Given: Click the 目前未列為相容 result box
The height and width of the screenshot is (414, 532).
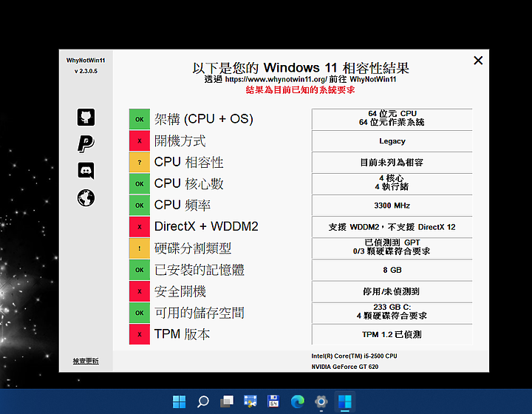Looking at the screenshot, I should (x=392, y=162).
